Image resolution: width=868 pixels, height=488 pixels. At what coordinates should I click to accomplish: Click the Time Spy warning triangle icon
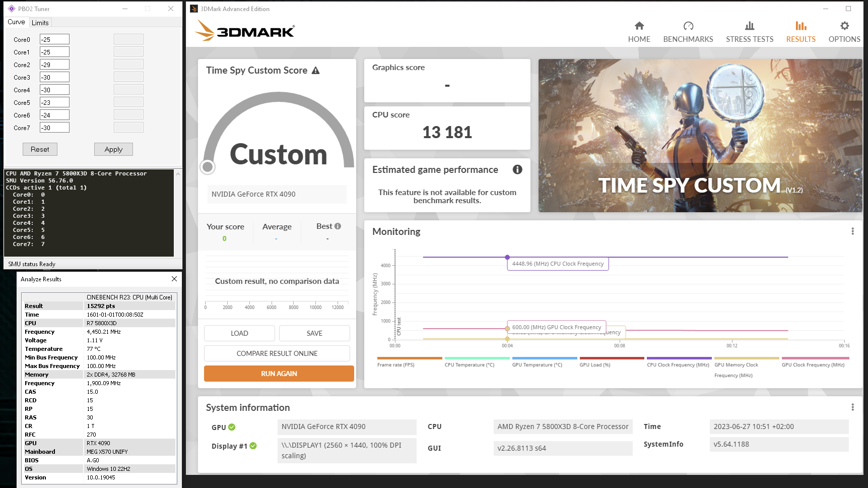pos(316,71)
